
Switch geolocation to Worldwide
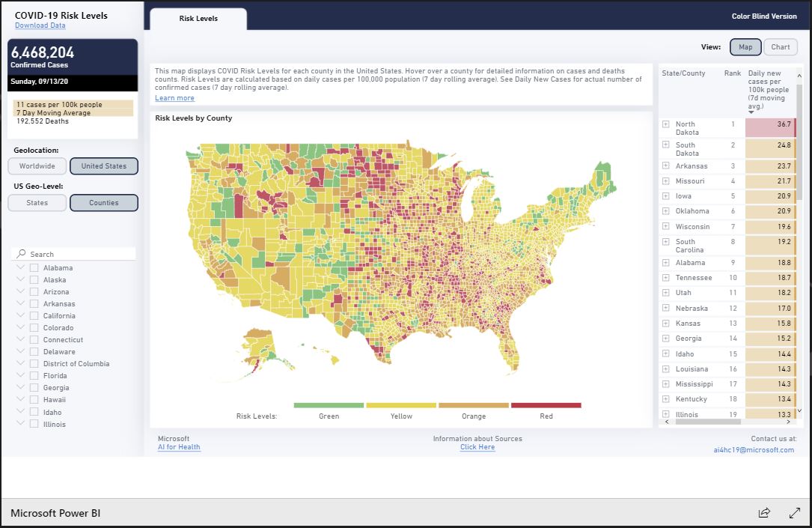[x=37, y=166]
